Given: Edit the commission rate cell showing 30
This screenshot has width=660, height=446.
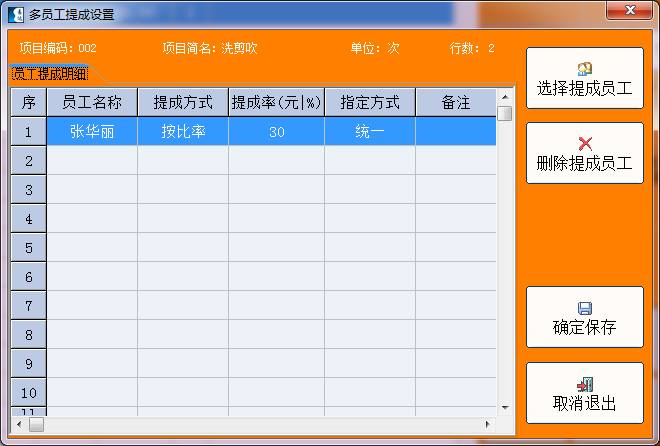Looking at the screenshot, I should (x=276, y=132).
